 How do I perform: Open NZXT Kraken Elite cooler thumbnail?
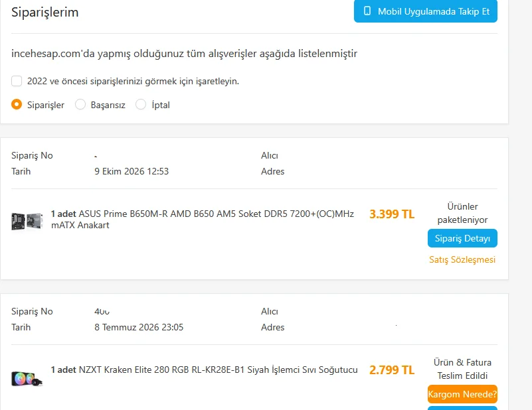coord(27,379)
